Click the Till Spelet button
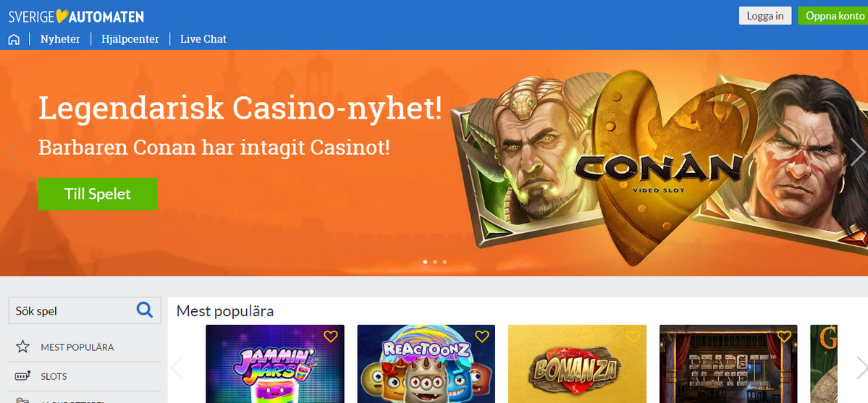The image size is (868, 403). [x=98, y=194]
